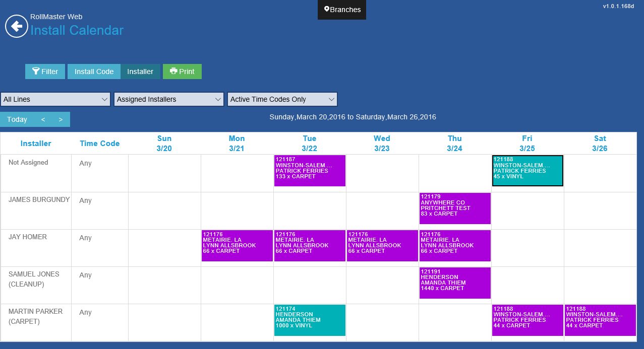Open job 121179 Anywhere Co on Thursday
The height and width of the screenshot is (349, 644).
[x=455, y=208]
